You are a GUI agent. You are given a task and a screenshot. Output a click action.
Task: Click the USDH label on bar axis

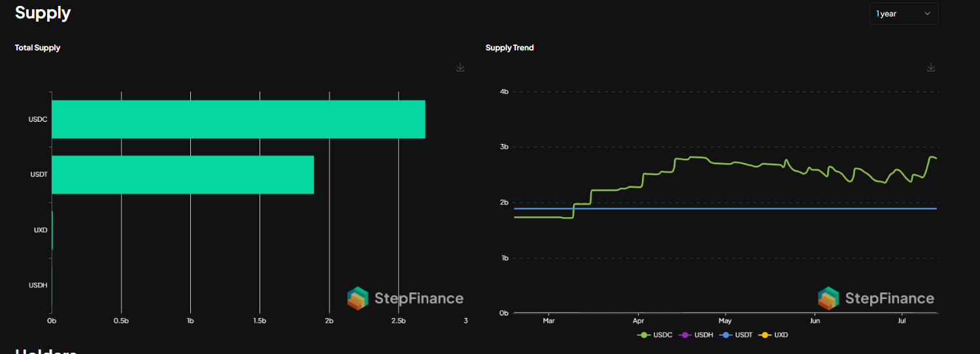(x=38, y=285)
